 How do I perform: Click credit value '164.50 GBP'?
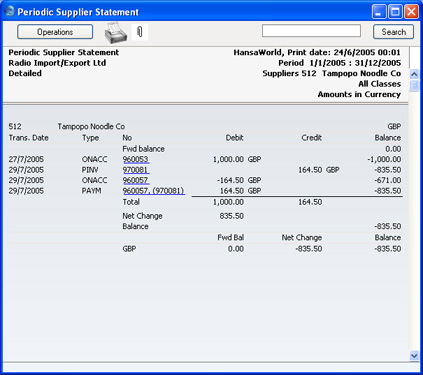pyautogui.click(x=318, y=170)
